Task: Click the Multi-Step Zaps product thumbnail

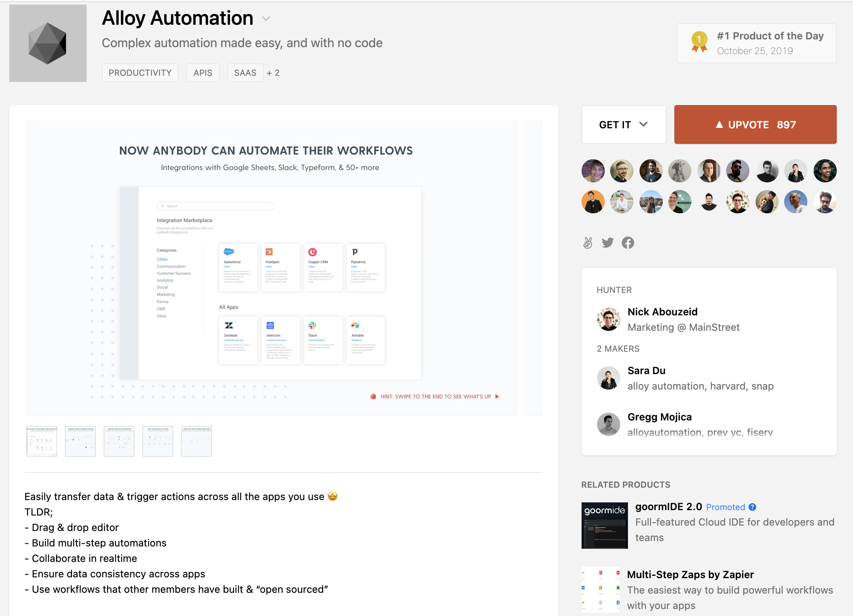Action: coord(601,590)
